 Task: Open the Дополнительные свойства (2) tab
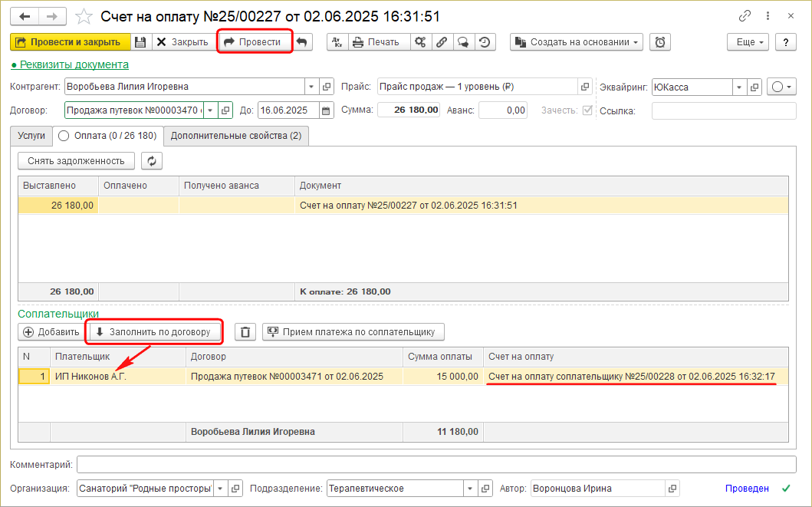235,136
